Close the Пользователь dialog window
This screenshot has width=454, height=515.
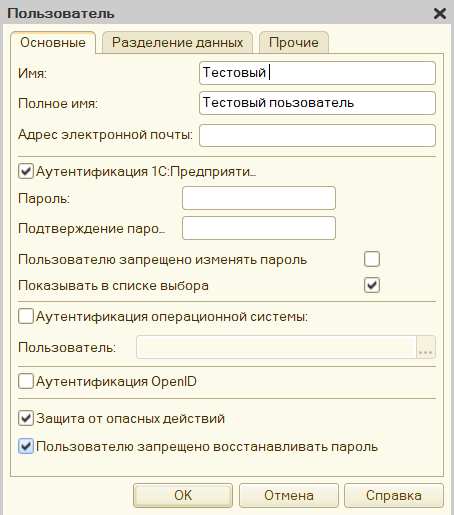(440, 14)
